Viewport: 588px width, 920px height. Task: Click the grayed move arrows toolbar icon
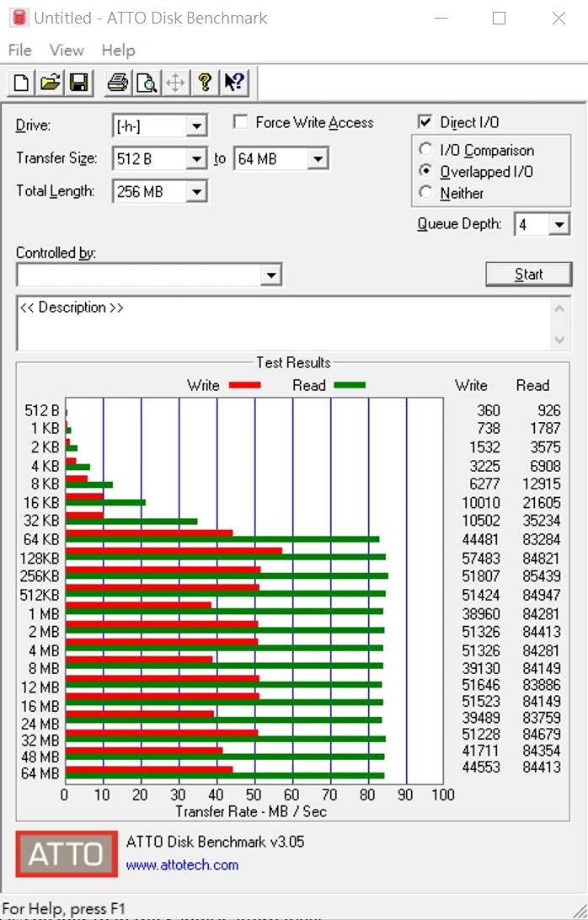coord(175,83)
